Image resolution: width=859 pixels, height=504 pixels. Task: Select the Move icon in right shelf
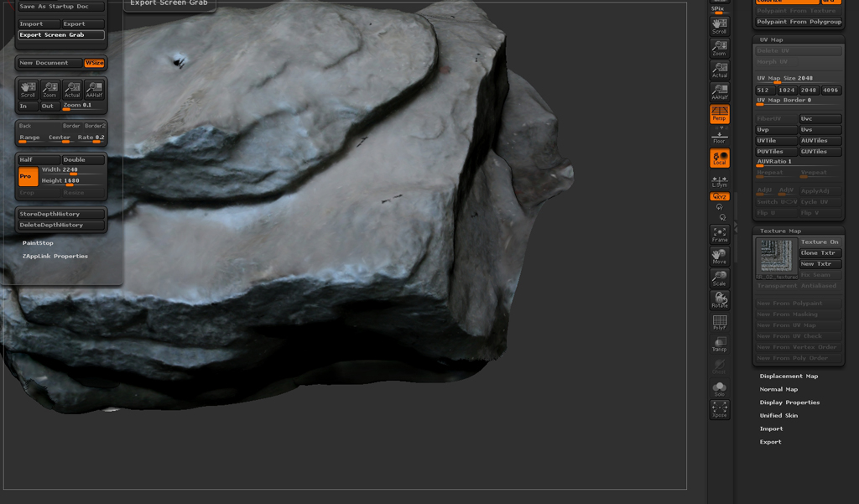tap(719, 257)
